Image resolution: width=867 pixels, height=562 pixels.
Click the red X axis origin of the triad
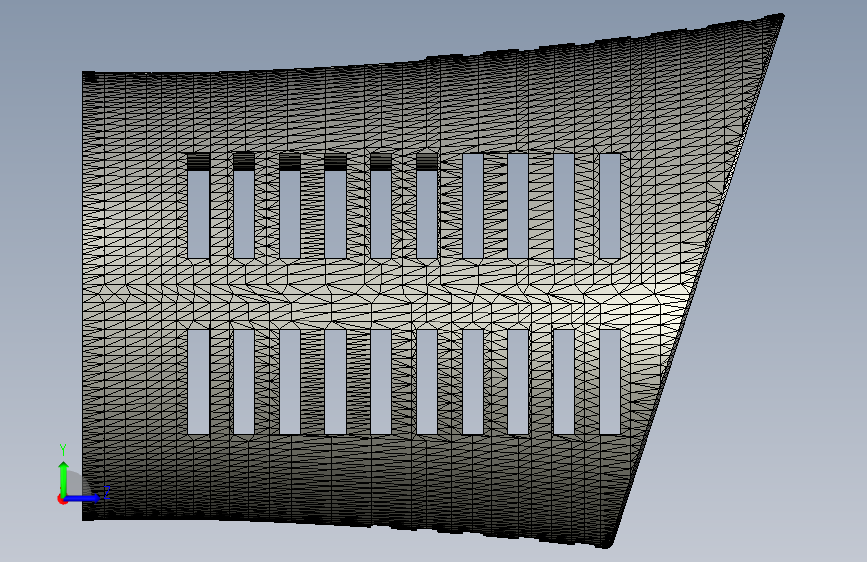[x=62, y=499]
